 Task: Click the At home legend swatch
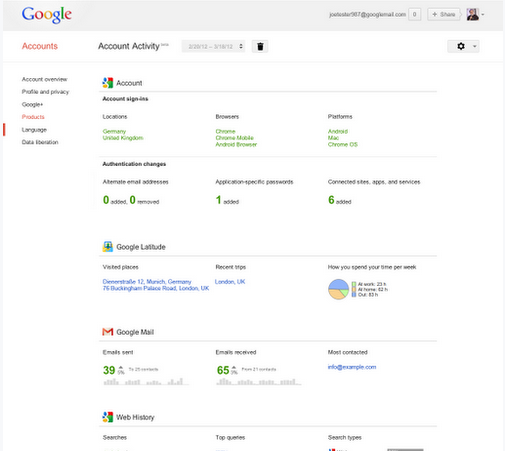click(x=354, y=289)
